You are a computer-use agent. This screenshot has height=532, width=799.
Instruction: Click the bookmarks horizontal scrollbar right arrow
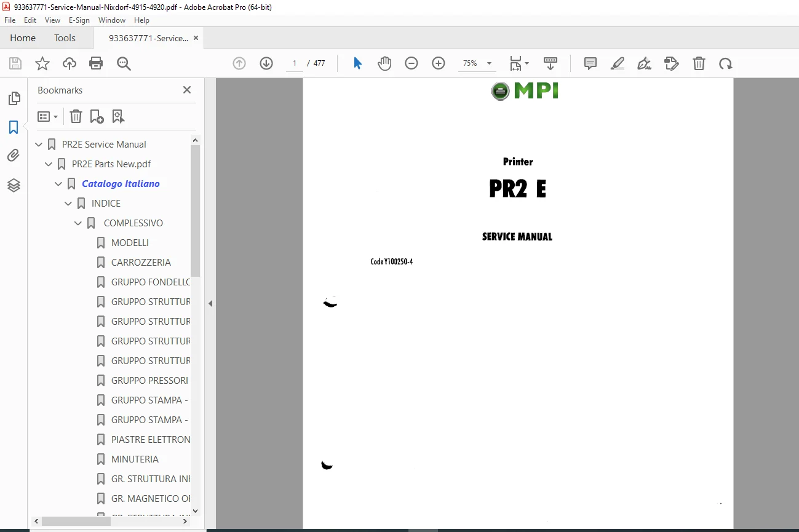tap(186, 521)
